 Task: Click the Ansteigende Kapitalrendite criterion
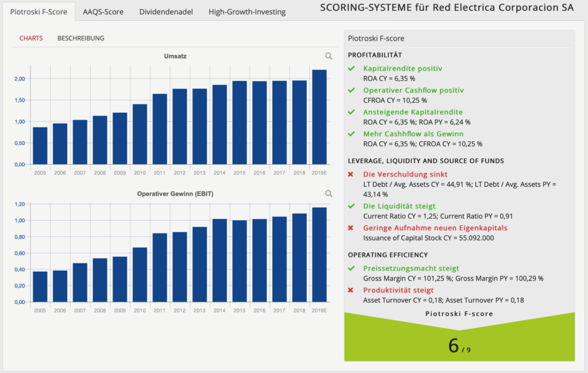[413, 112]
